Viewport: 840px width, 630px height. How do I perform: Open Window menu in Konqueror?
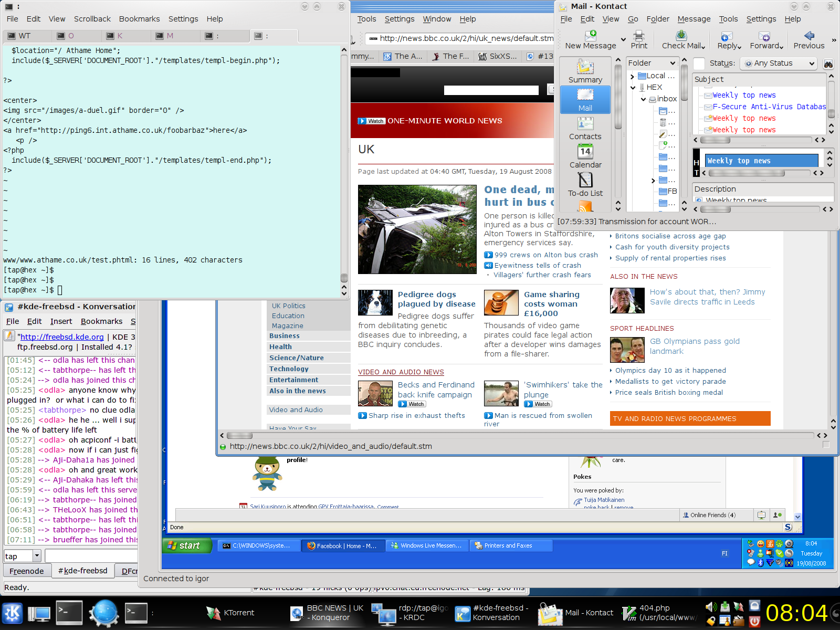tap(437, 19)
